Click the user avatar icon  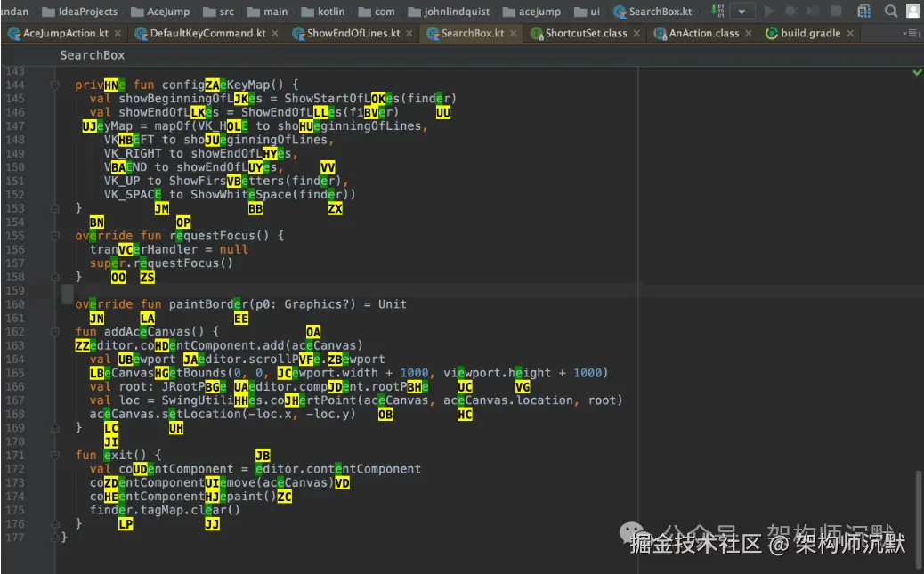click(913, 11)
